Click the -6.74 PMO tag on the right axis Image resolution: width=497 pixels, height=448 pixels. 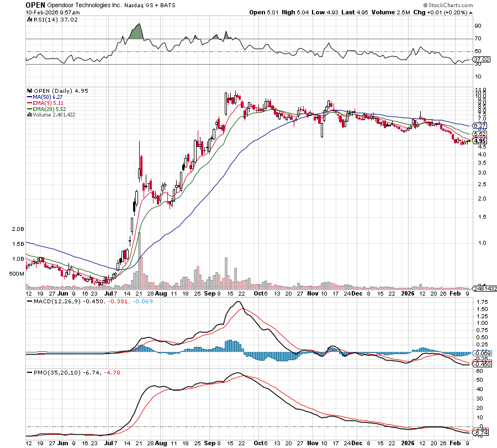[481, 433]
